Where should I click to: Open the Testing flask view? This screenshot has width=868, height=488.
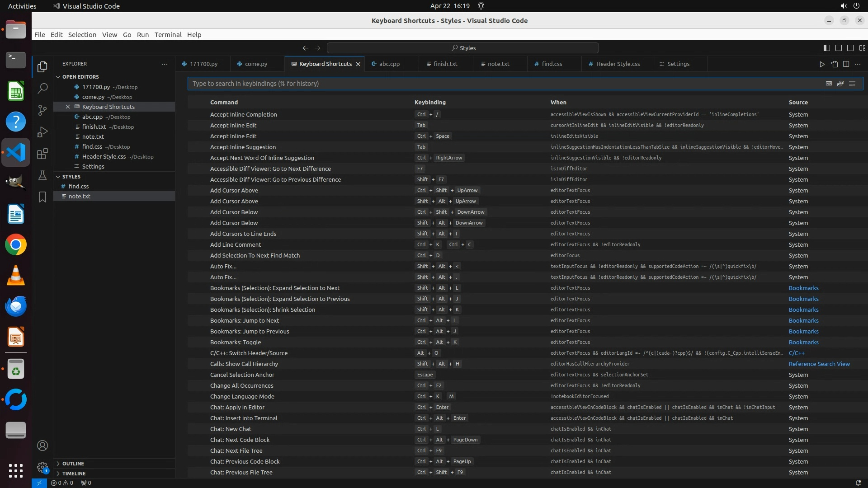[42, 175]
